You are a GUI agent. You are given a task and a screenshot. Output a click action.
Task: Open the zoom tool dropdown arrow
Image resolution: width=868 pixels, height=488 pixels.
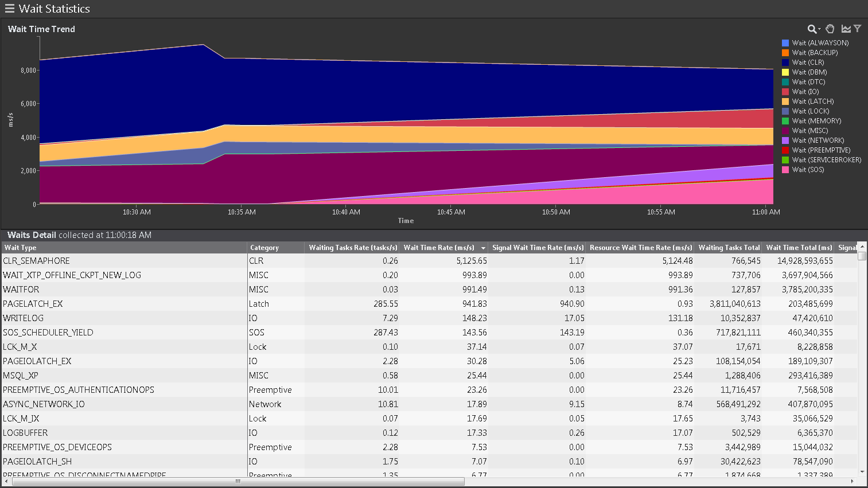click(x=819, y=29)
